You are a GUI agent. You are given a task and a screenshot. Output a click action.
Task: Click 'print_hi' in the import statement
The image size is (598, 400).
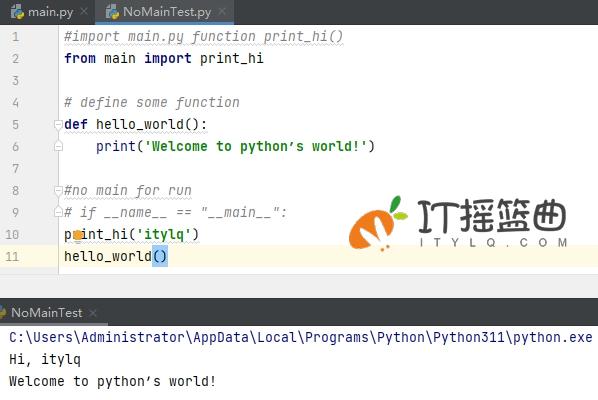point(231,58)
